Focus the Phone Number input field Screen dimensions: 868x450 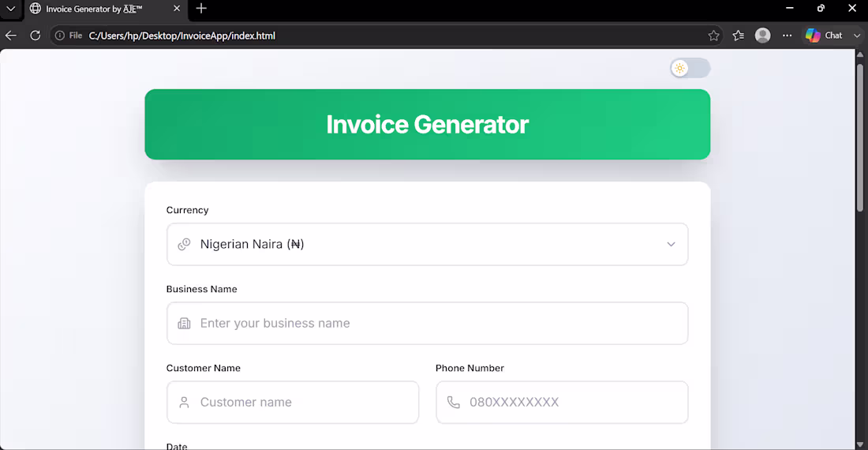point(562,403)
